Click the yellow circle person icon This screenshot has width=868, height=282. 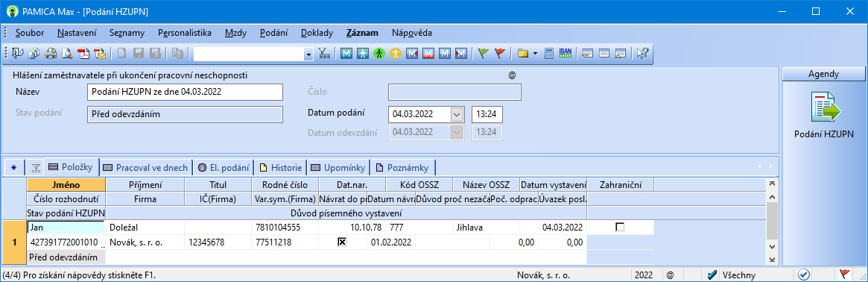coord(395,53)
